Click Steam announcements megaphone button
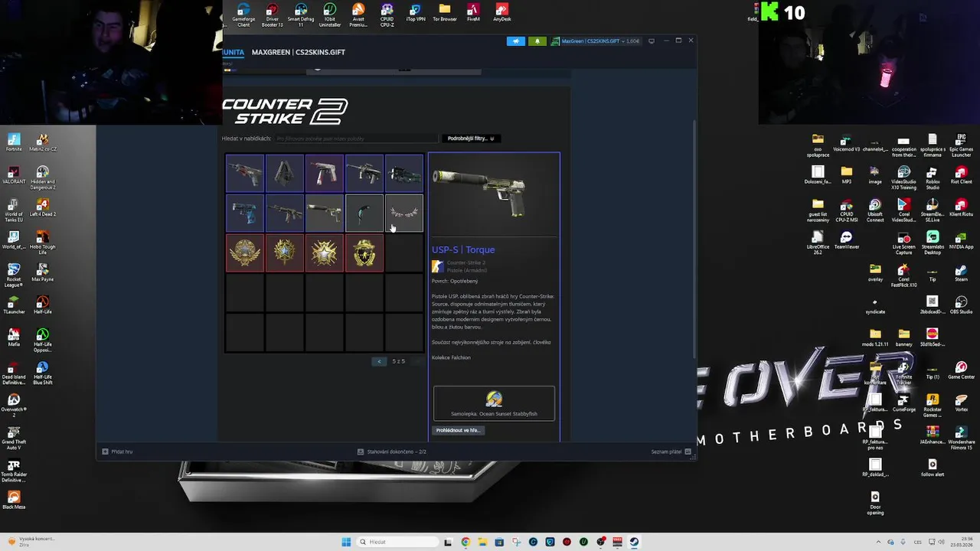This screenshot has width=980, height=551. (516, 41)
